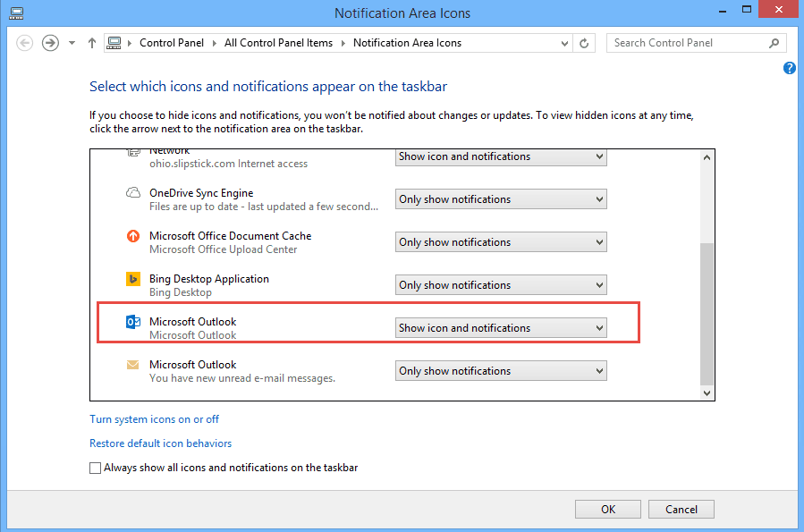Click the Back navigation arrow
This screenshot has width=804, height=532.
point(25,43)
